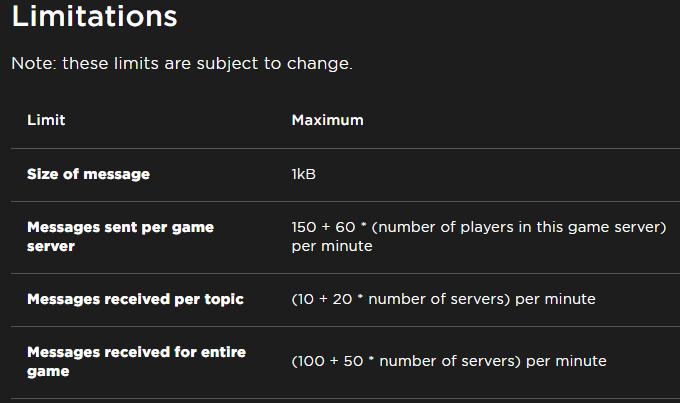Click the "Messages received per topic" label

click(x=135, y=299)
